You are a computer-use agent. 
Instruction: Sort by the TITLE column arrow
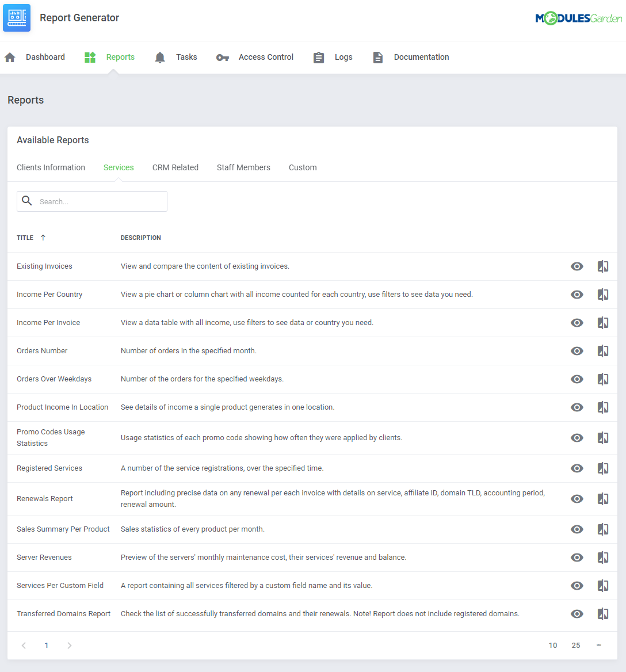(x=43, y=238)
